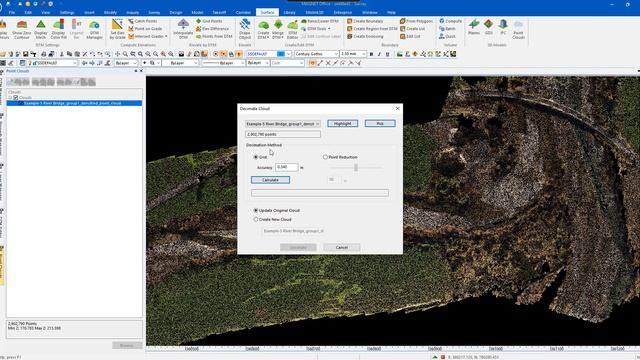Open the Help menu
Image resolution: width=640 pixels, height=360 pixels.
(391, 13)
